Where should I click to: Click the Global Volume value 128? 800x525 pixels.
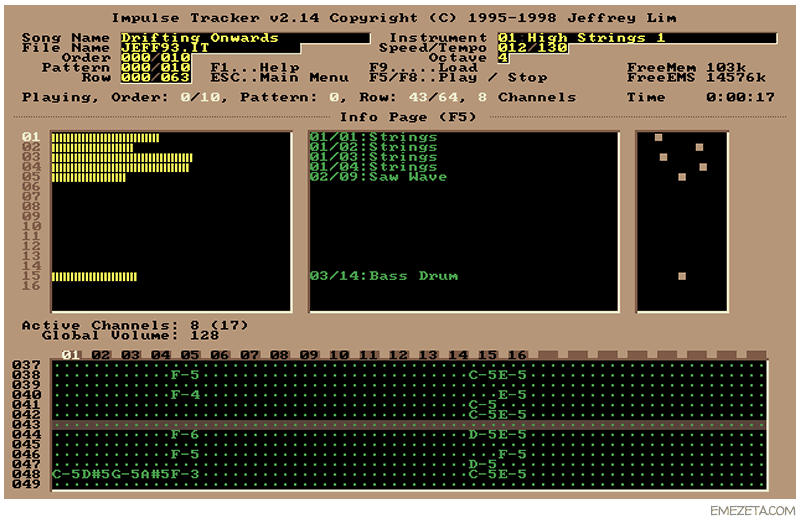tap(204, 336)
